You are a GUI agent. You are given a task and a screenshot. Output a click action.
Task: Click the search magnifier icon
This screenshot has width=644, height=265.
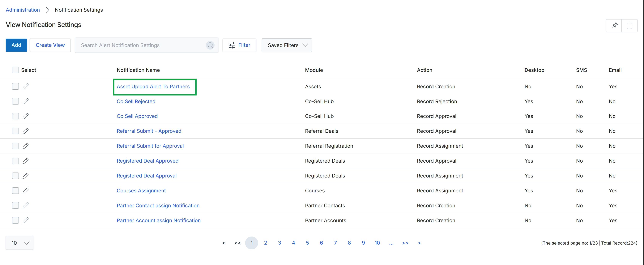click(210, 45)
